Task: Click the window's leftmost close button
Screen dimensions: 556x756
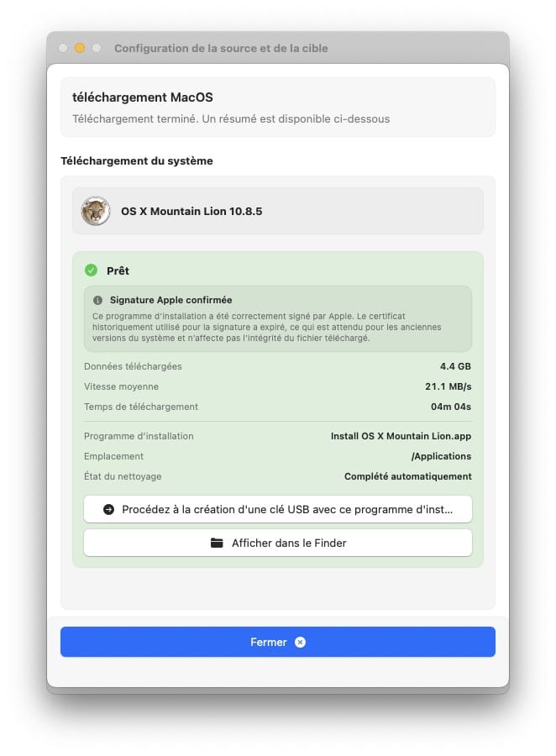Action: pyautogui.click(x=64, y=49)
